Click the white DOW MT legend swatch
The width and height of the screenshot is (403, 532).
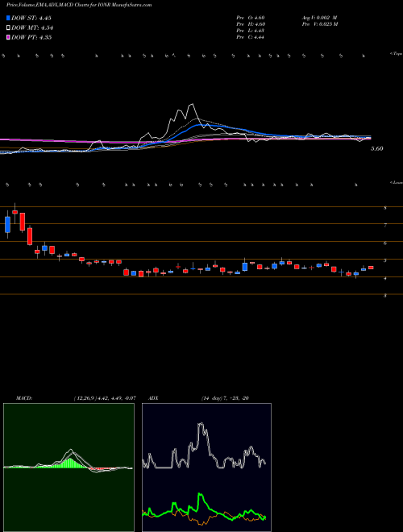(x=8, y=28)
